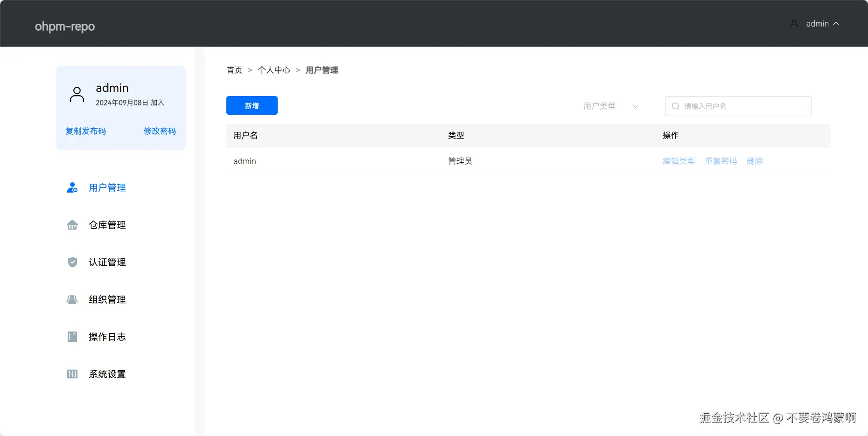Click the 操作 column header
Viewport: 868px width, 436px height.
pyautogui.click(x=671, y=135)
